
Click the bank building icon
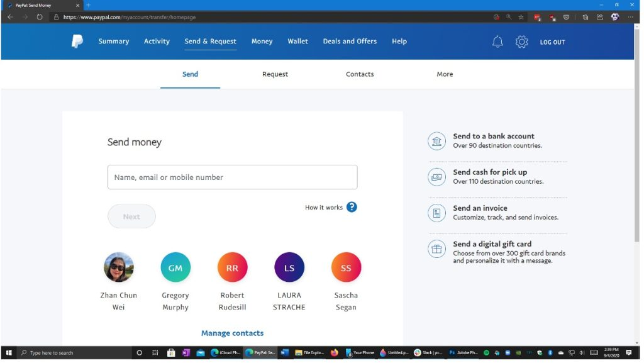[x=436, y=142]
